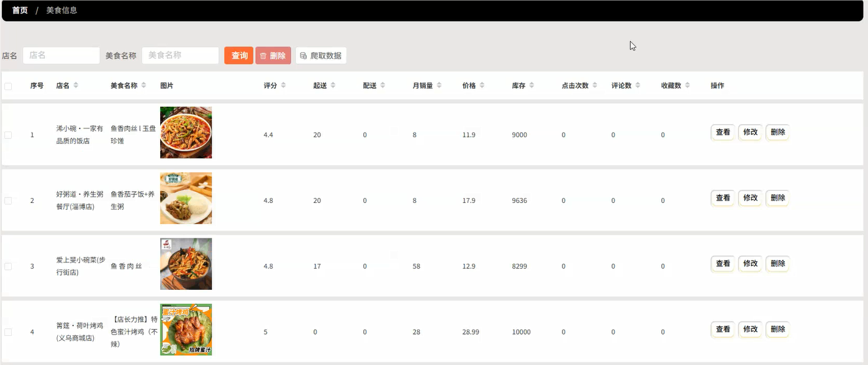Screen dimensions: 868x365
Task: Sort table by 月销量 column
Action: (x=440, y=86)
